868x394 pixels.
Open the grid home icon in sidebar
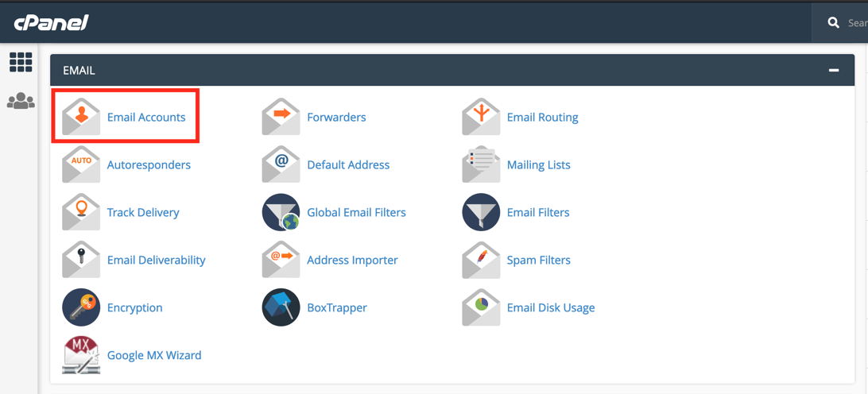tap(21, 62)
